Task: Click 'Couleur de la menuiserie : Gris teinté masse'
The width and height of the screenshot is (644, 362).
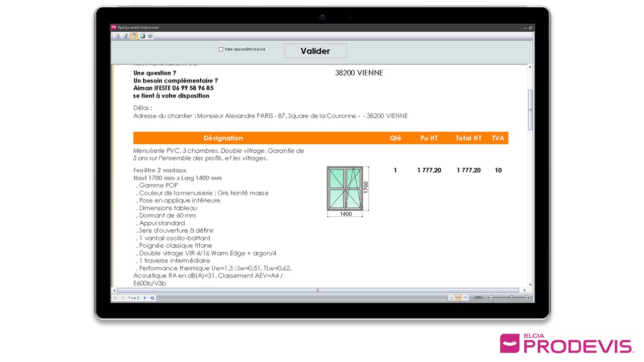Action: (x=202, y=193)
